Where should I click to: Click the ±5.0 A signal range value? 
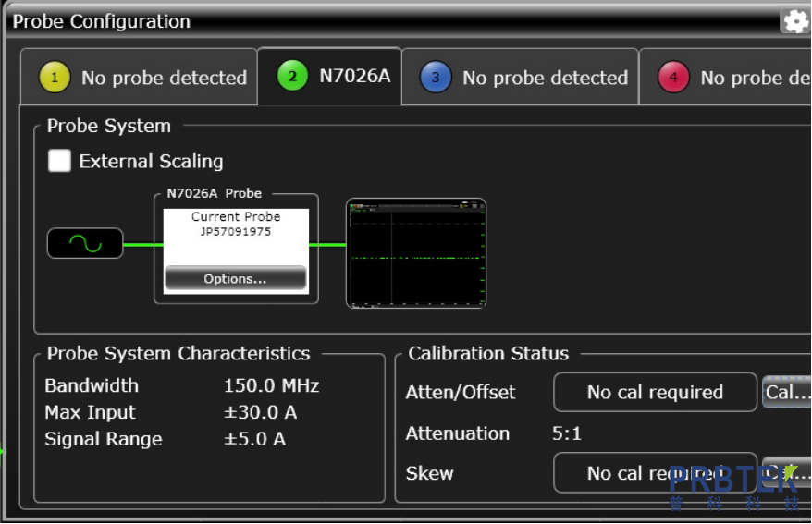(254, 439)
